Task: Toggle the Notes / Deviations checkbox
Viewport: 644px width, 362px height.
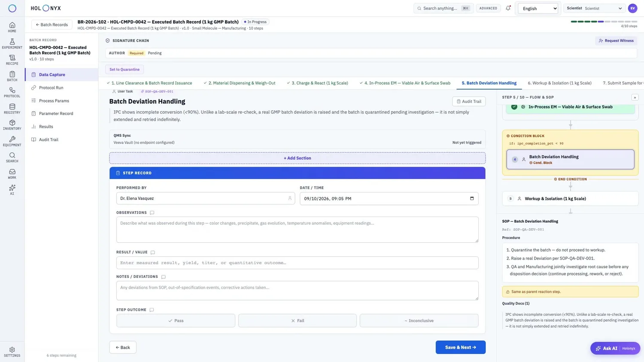Action: [x=163, y=277]
